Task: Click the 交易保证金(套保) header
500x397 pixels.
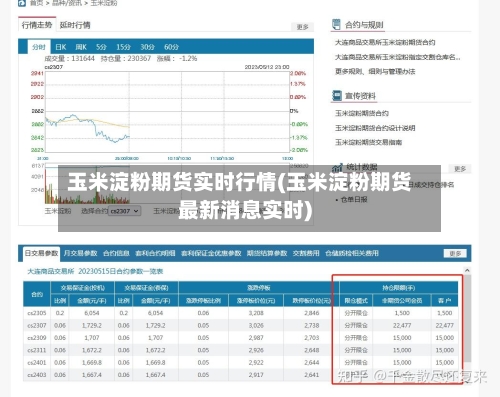Action: pyautogui.click(x=146, y=288)
